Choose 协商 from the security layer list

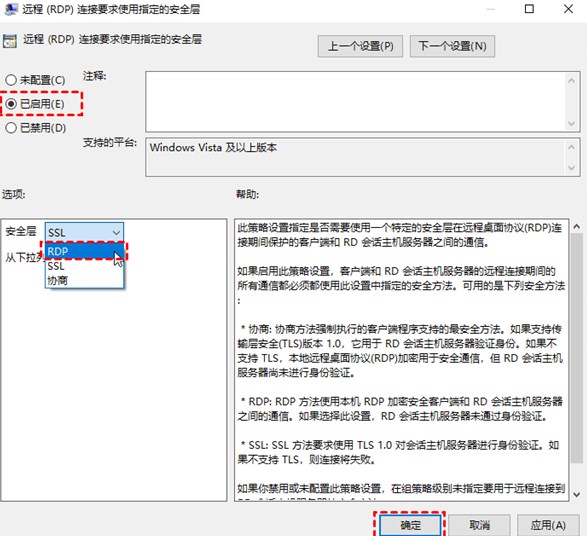[x=84, y=280]
